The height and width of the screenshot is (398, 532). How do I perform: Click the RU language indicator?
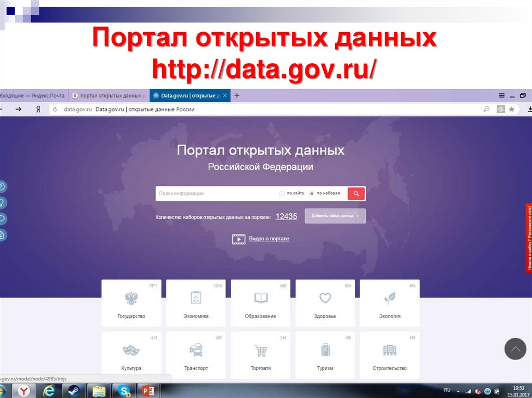pyautogui.click(x=447, y=390)
